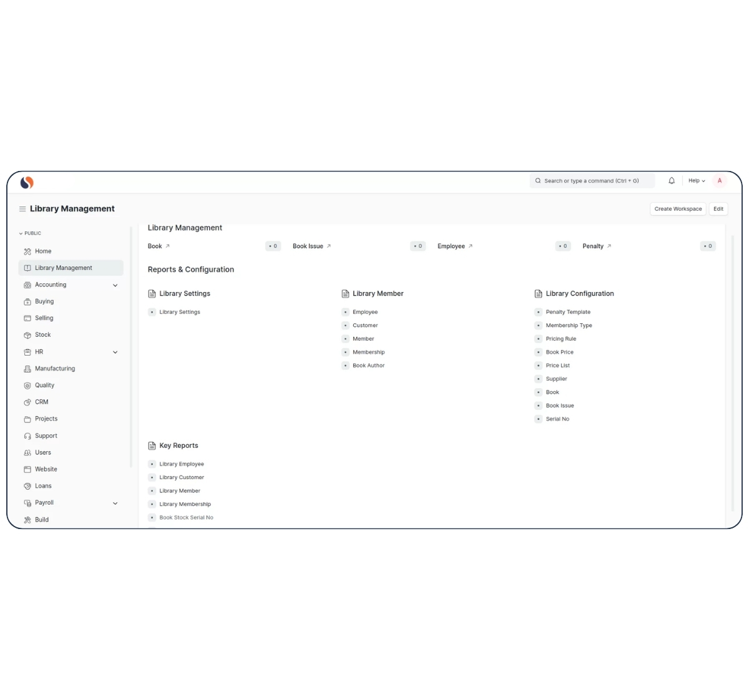Expand the Accounting sidebar section
749x700 pixels.
(x=115, y=285)
